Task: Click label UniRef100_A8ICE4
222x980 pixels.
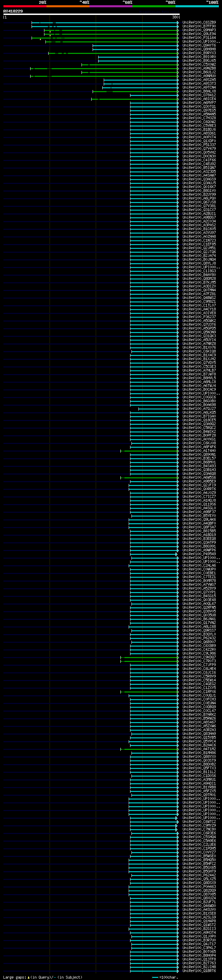Action: (199, 99)
